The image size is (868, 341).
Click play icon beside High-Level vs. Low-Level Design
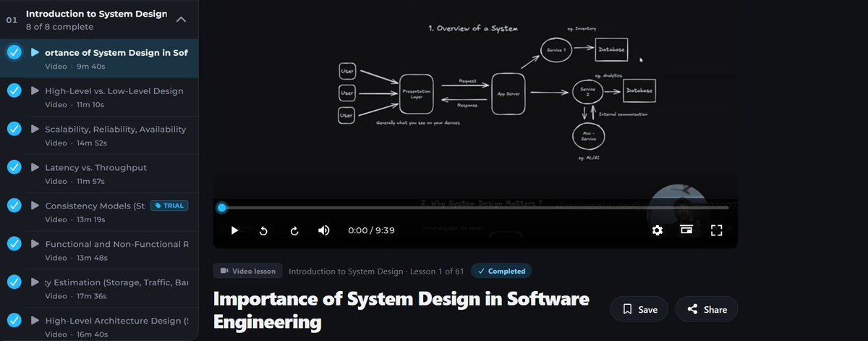[35, 90]
